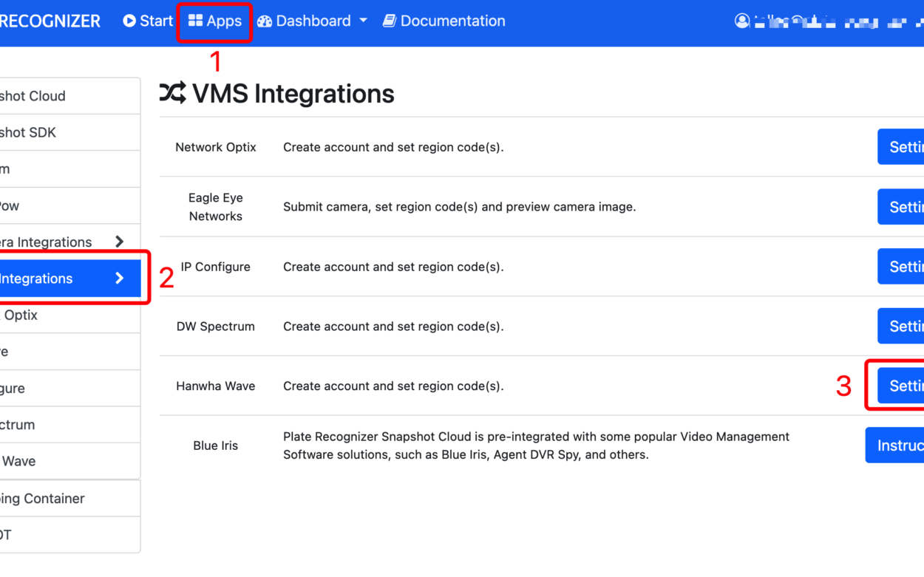Click the Start play icon in navbar
Image resolution: width=924 pixels, height=577 pixels.
coord(129,21)
